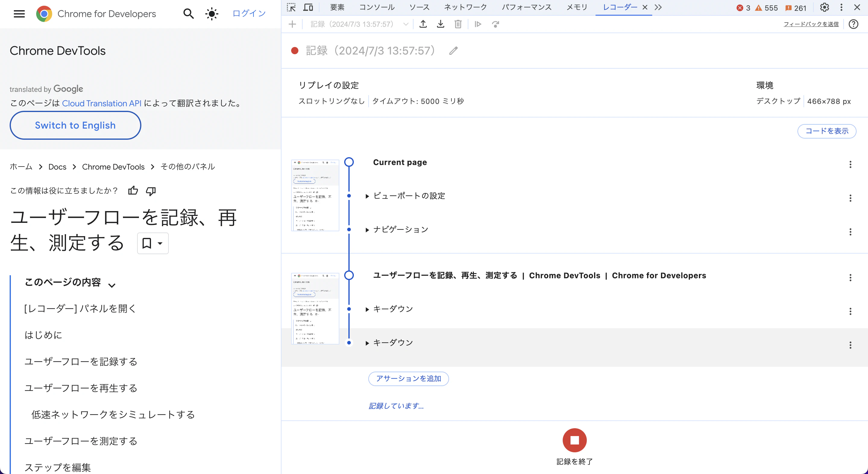The height and width of the screenshot is (474, 868).
Task: Edit recording title pencil icon
Action: click(x=454, y=51)
